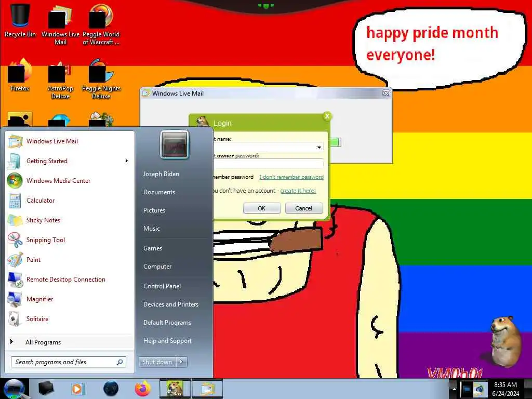Screen dimensions: 532x399
Task: Click Windows Media Center icon
Action: point(15,180)
